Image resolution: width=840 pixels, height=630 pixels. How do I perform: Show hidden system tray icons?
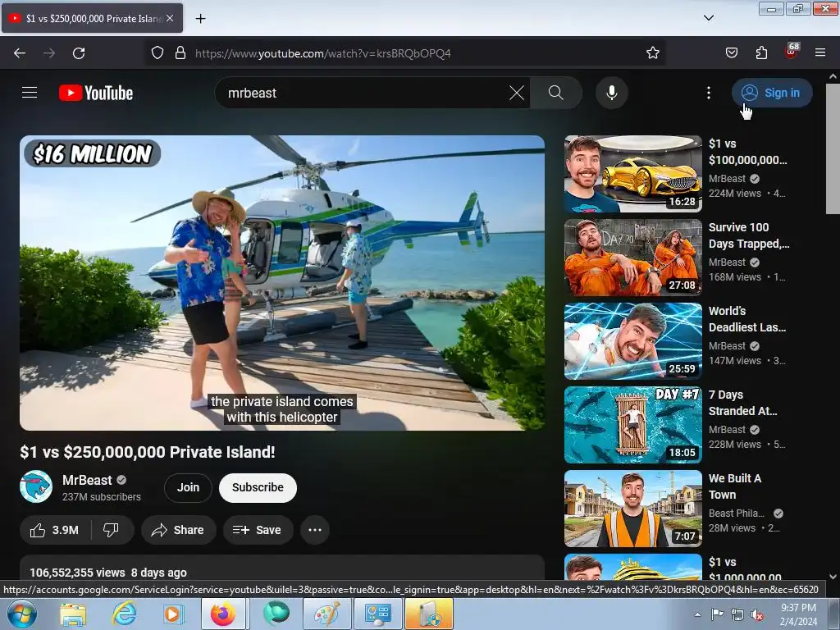697,614
